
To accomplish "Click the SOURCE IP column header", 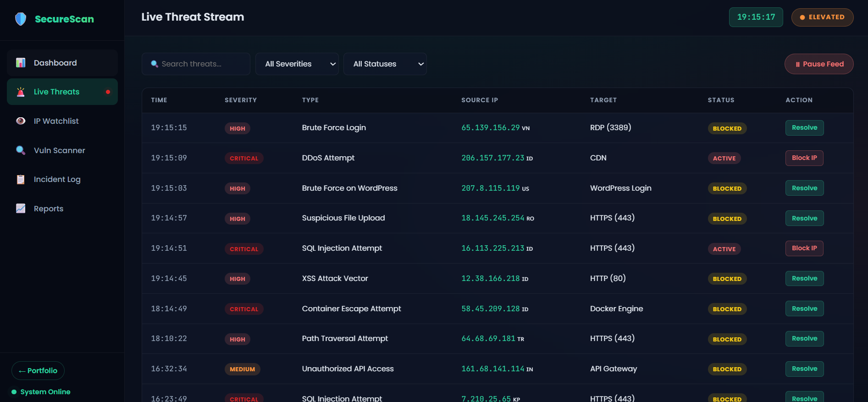I will point(480,100).
